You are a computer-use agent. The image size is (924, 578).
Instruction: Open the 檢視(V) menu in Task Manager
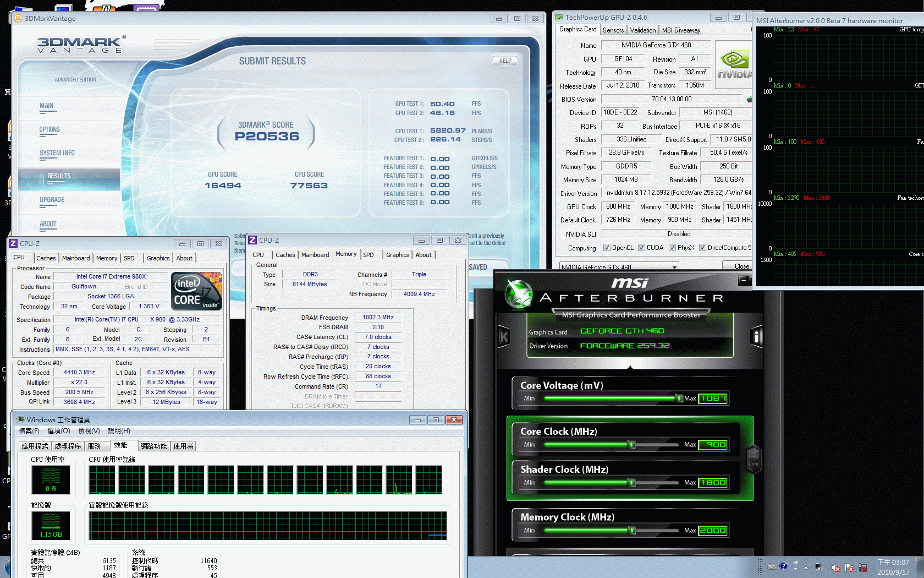pos(89,431)
